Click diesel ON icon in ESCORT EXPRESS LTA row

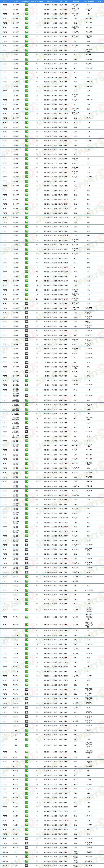coord(27,427)
